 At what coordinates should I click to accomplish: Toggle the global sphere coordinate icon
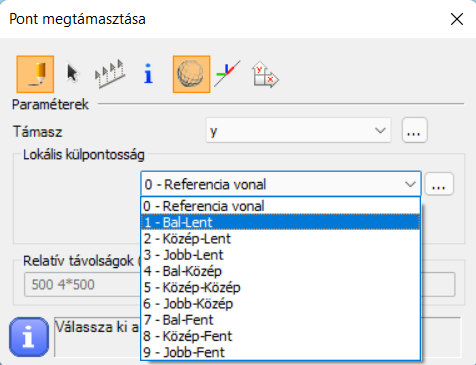pos(191,74)
